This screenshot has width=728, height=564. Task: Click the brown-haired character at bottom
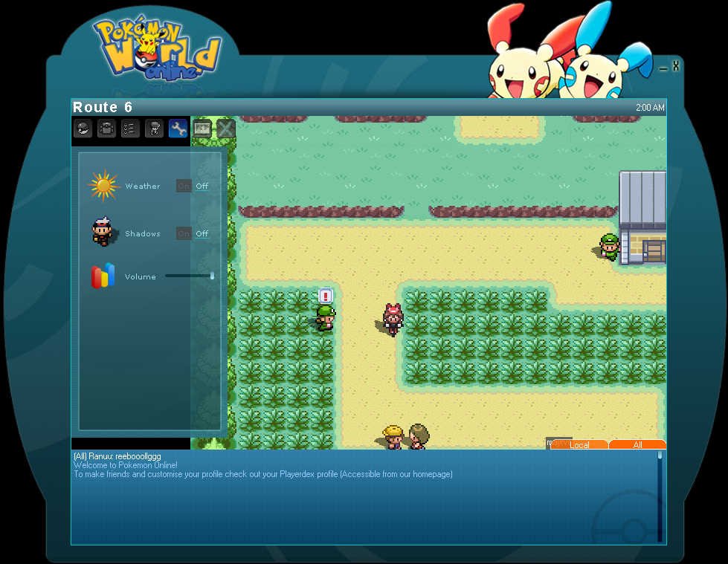click(x=419, y=436)
